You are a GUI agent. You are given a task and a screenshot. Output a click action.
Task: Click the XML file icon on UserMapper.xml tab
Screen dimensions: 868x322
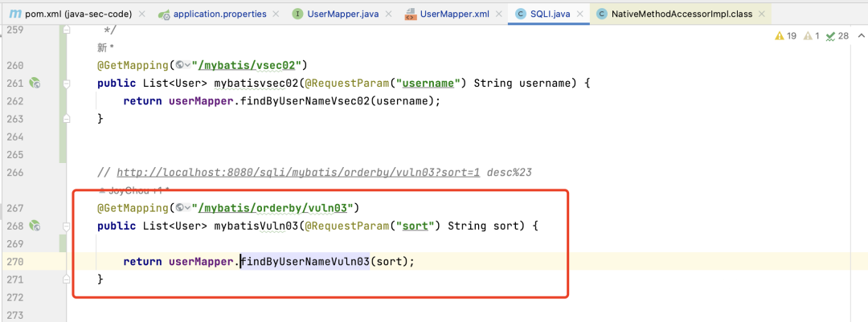point(410,14)
